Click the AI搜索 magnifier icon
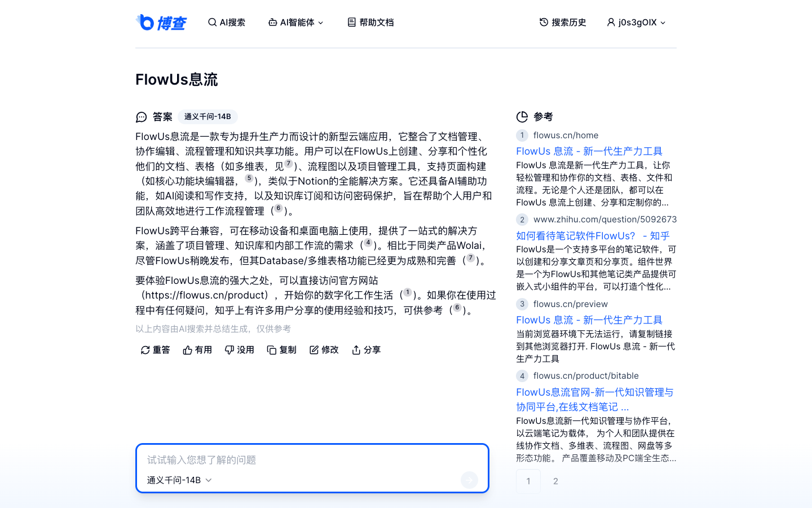This screenshot has height=508, width=812. (211, 22)
